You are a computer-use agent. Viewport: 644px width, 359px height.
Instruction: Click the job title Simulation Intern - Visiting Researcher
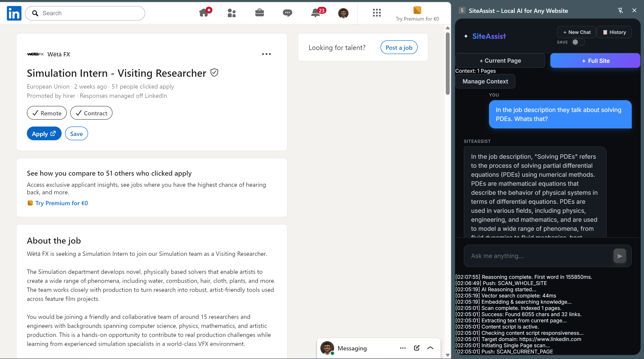pyautogui.click(x=117, y=73)
